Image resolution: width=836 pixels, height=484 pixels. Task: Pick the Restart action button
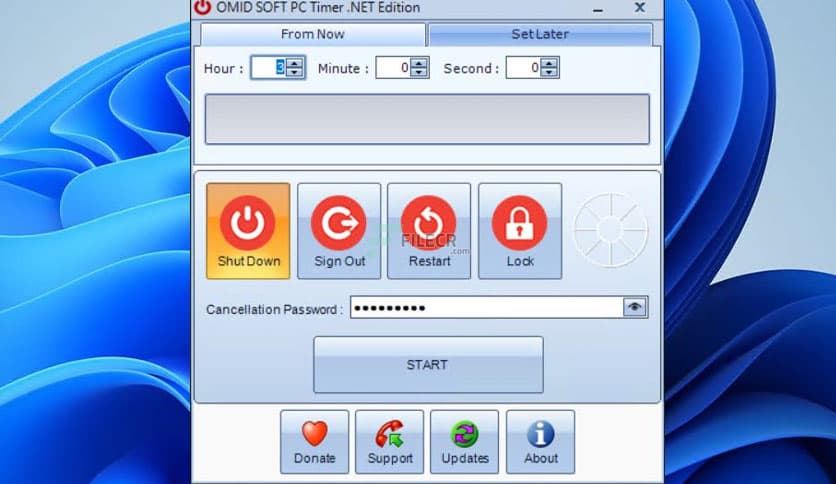429,231
